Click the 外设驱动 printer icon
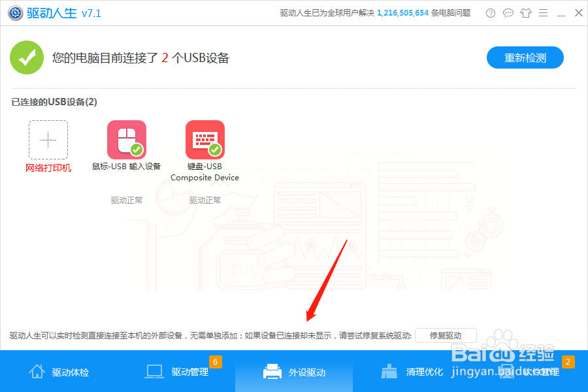This screenshot has height=392, width=588. [272, 371]
